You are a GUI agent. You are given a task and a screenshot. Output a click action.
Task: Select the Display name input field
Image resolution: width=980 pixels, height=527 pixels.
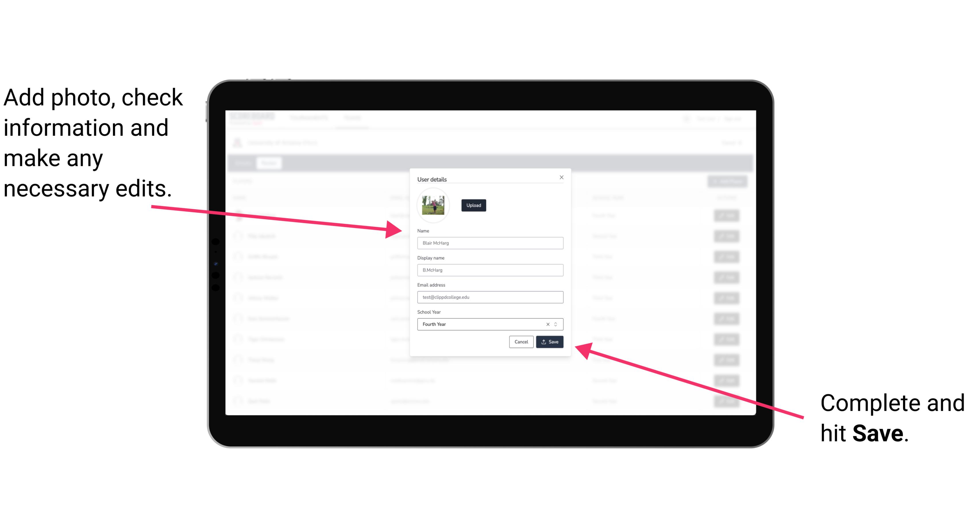490,270
